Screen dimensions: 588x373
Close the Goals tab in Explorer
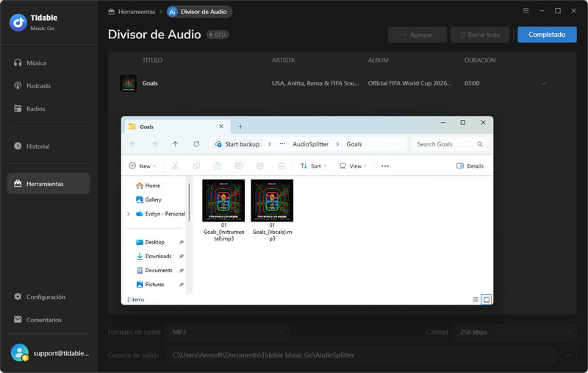coord(221,127)
